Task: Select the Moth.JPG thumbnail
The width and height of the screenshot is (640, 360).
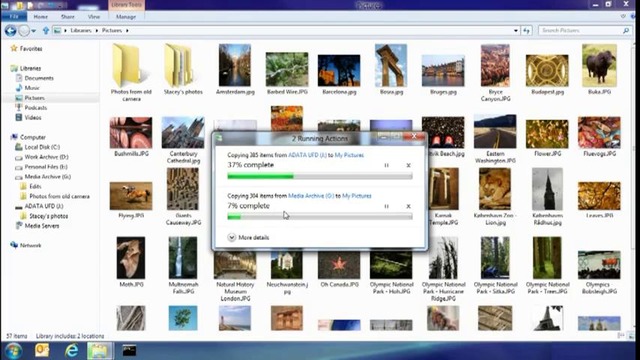Action: [131, 258]
